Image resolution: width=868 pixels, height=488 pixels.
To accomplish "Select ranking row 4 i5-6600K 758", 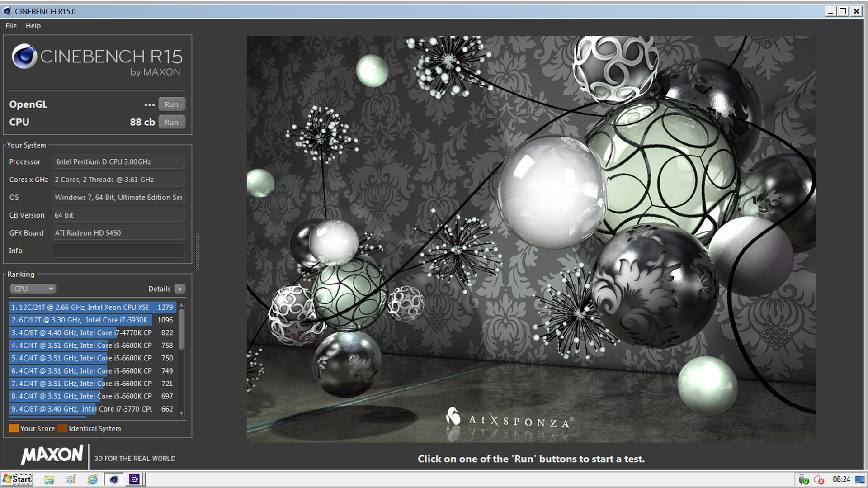I will [x=92, y=345].
